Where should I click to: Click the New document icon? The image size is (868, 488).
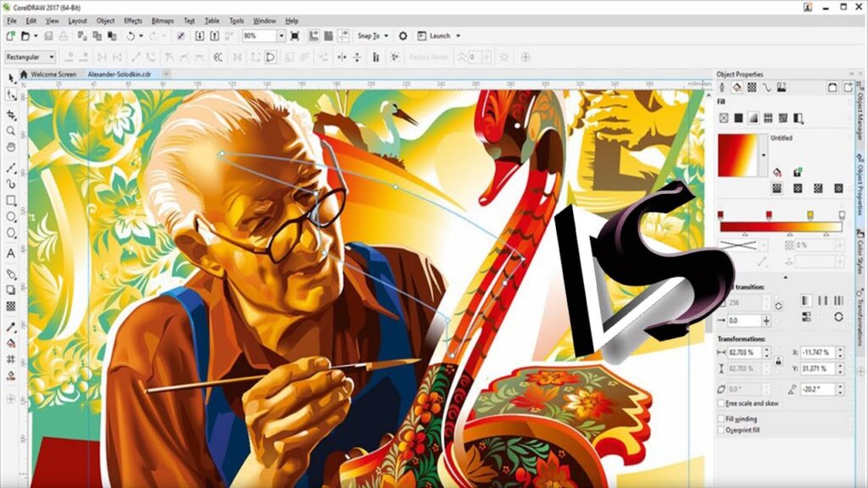point(10,36)
